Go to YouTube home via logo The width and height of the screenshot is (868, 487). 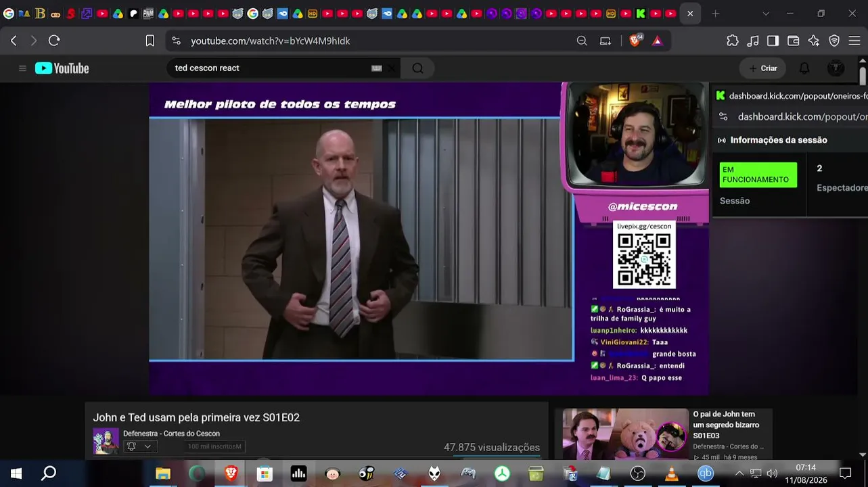pos(62,68)
